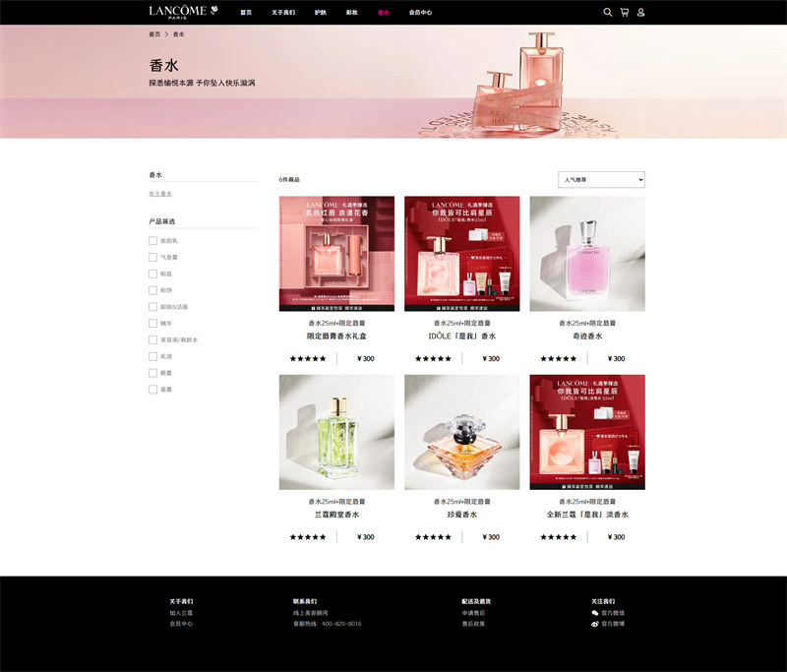
Task: Click product title 兰蔻殿堂香水
Action: click(x=336, y=515)
